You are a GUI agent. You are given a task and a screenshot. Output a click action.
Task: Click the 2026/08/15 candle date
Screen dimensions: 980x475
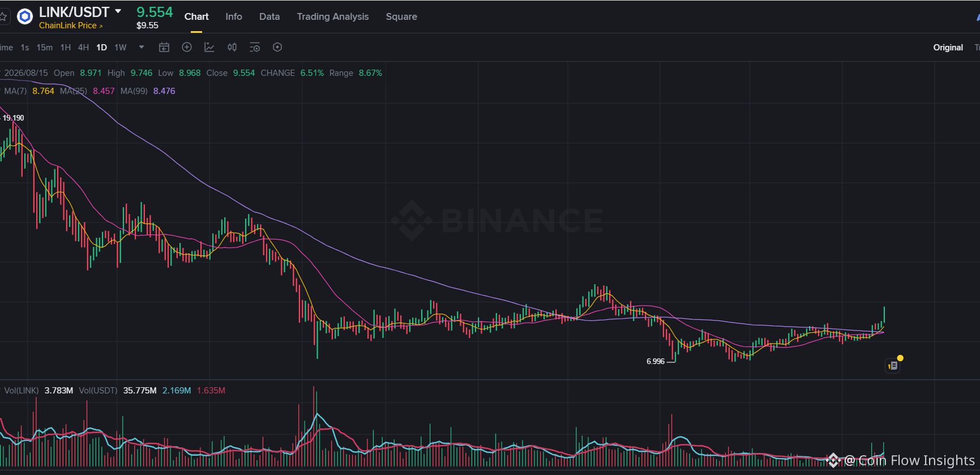(x=26, y=73)
